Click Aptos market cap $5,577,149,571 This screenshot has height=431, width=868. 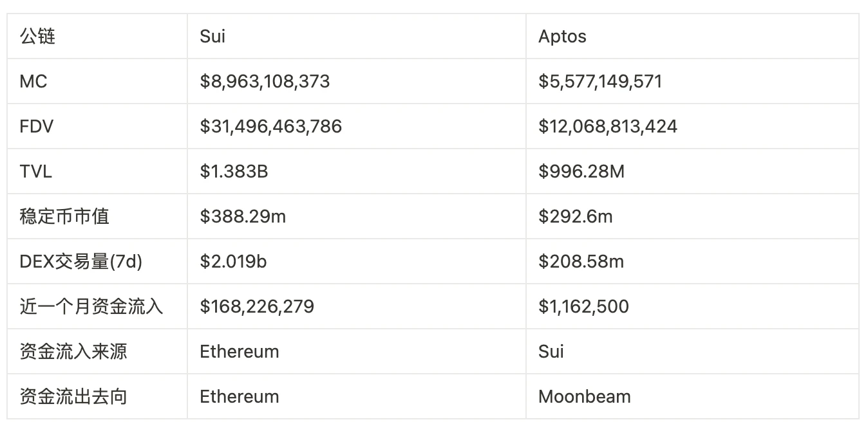[x=600, y=82]
